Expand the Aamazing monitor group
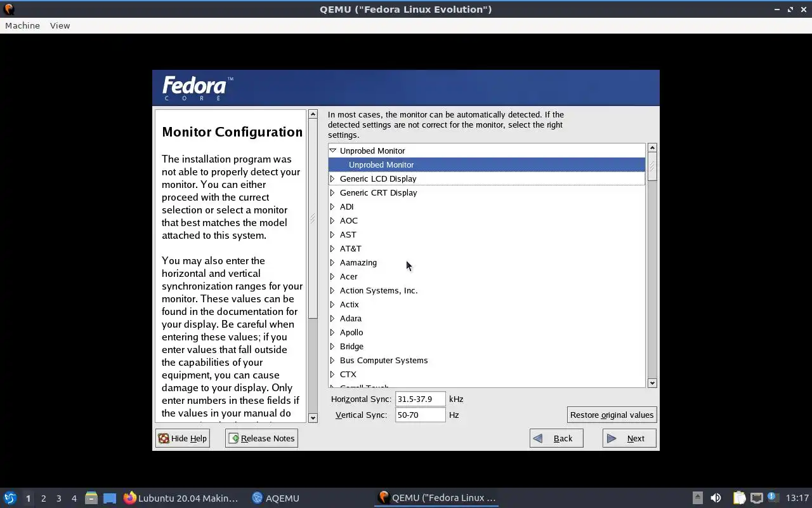 [332, 262]
